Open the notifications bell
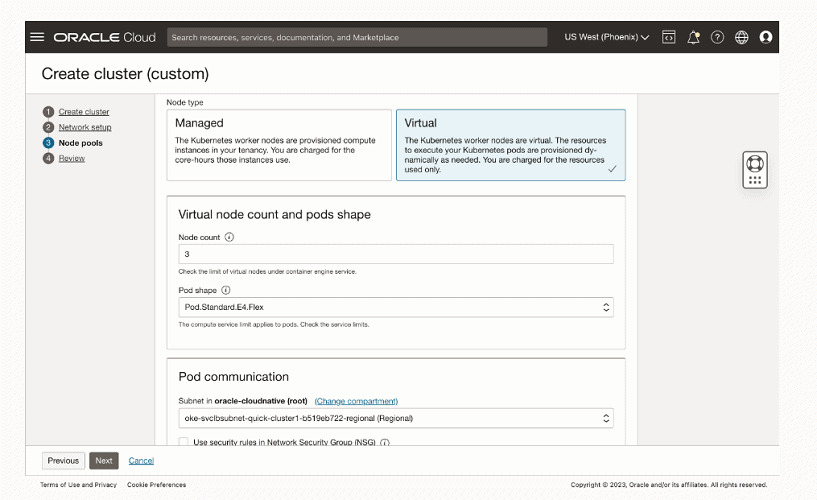This screenshot has width=817, height=500. 693,37
